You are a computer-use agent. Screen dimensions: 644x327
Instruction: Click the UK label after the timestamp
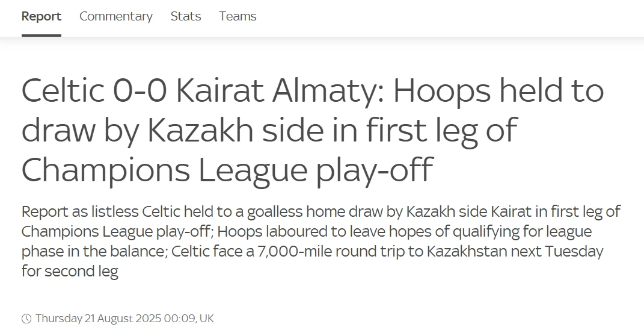tap(207, 319)
